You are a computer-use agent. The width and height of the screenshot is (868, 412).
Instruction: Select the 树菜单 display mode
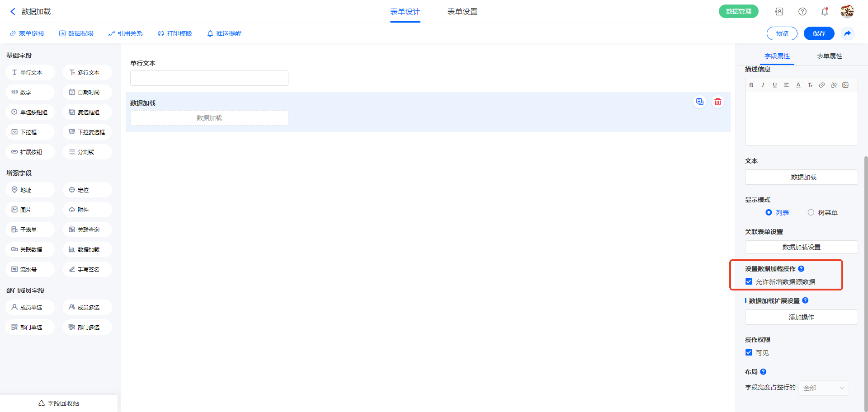pyautogui.click(x=811, y=213)
